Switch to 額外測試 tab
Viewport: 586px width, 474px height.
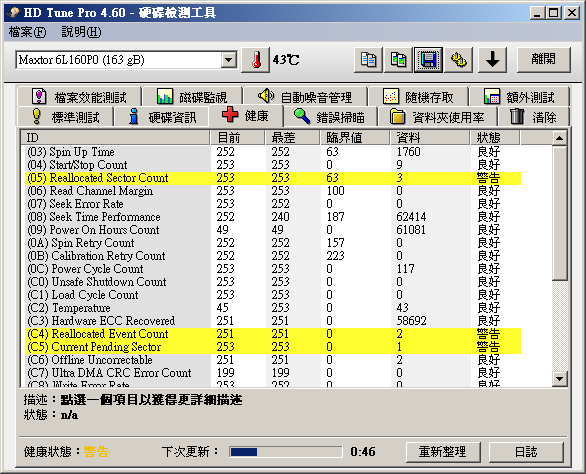point(519,97)
